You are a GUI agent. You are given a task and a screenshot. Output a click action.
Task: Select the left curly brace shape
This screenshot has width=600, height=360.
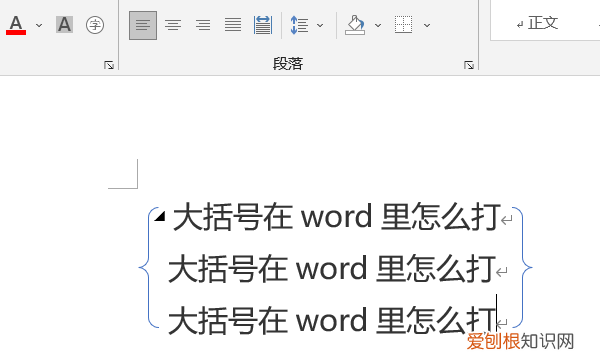[x=149, y=267]
